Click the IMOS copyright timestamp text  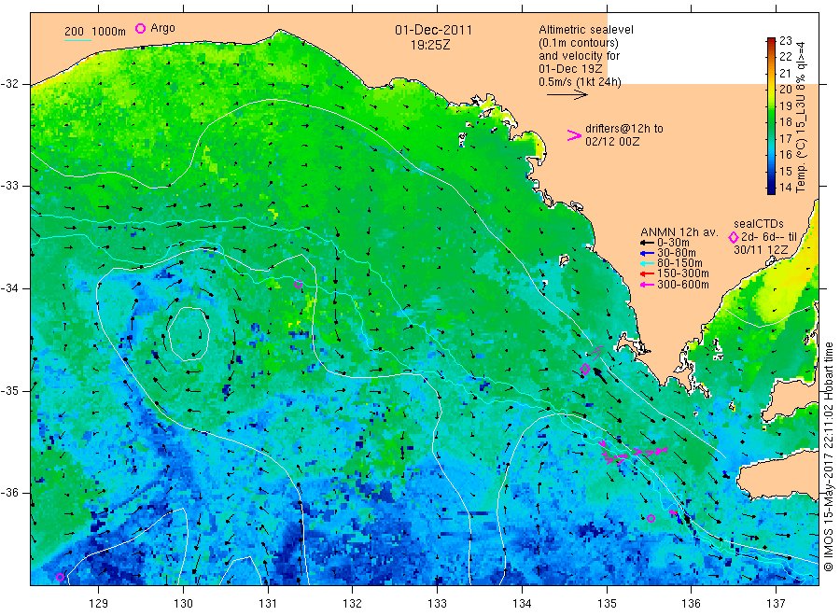click(828, 456)
